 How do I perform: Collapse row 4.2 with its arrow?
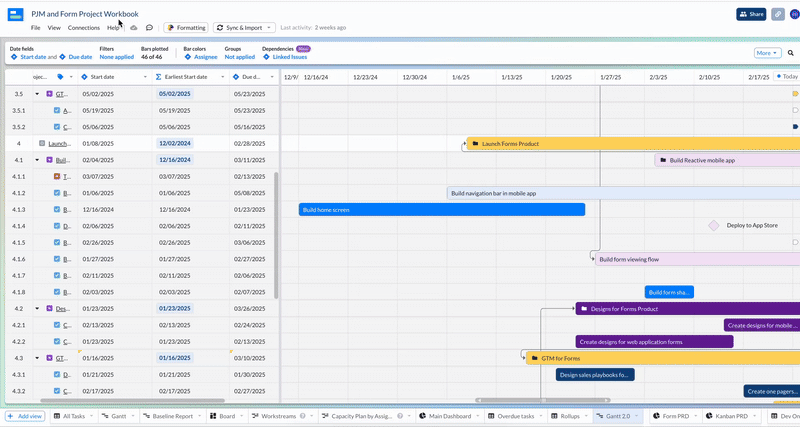37,309
